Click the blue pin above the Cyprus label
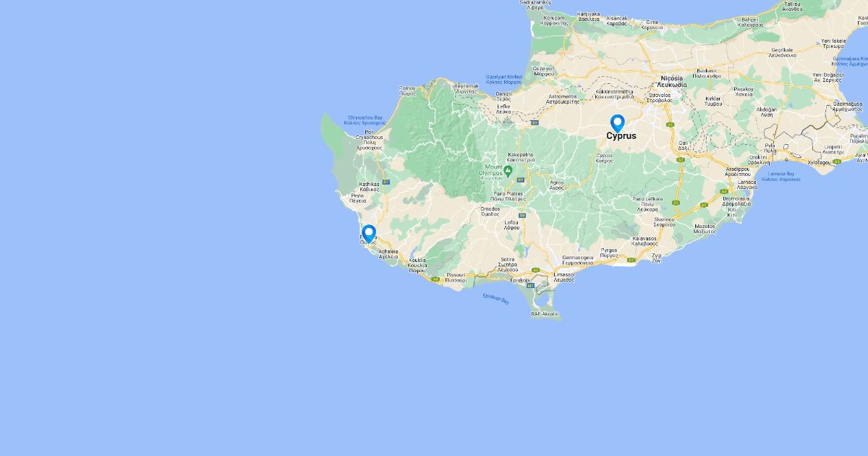The width and height of the screenshot is (868, 456). point(617,122)
